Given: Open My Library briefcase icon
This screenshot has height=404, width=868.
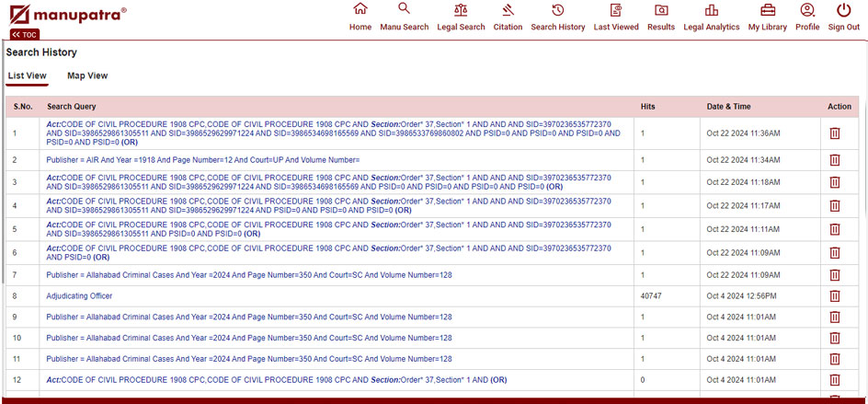Looking at the screenshot, I should [x=767, y=10].
